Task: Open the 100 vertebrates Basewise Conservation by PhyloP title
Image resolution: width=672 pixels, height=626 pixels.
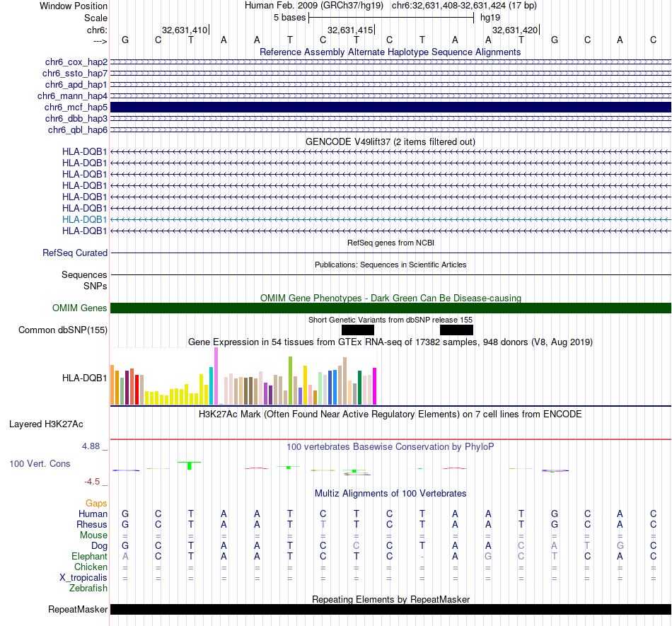Action: pyautogui.click(x=390, y=447)
